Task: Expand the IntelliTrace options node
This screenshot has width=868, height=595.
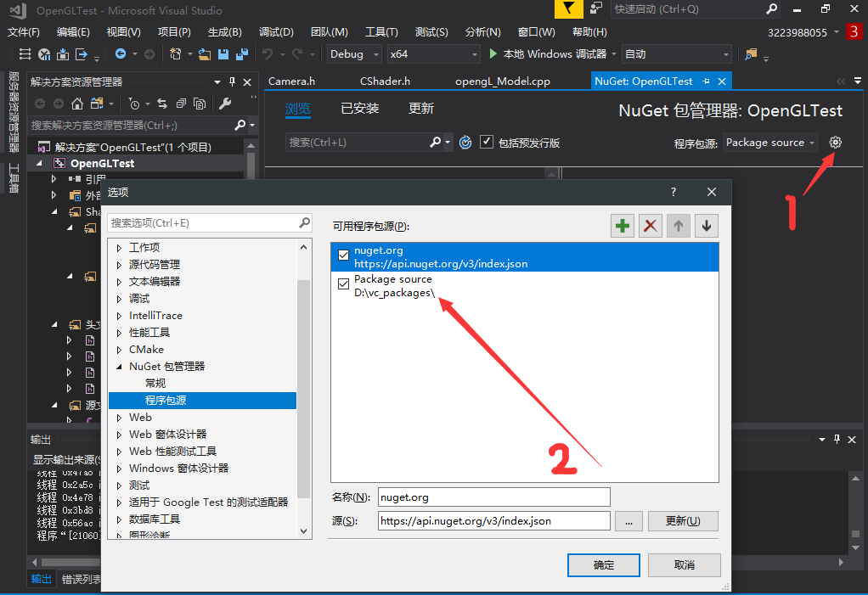Action: pos(119,317)
